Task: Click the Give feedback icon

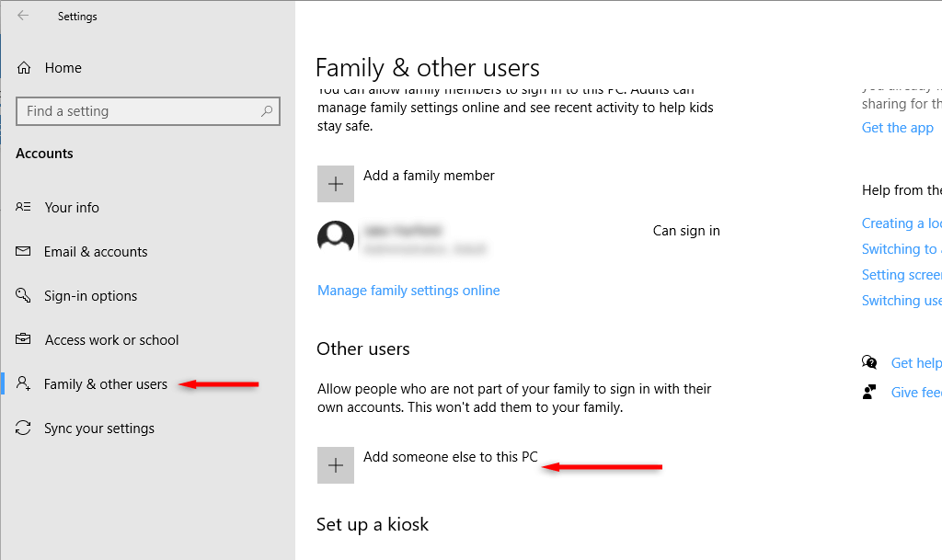Action: coord(869,392)
